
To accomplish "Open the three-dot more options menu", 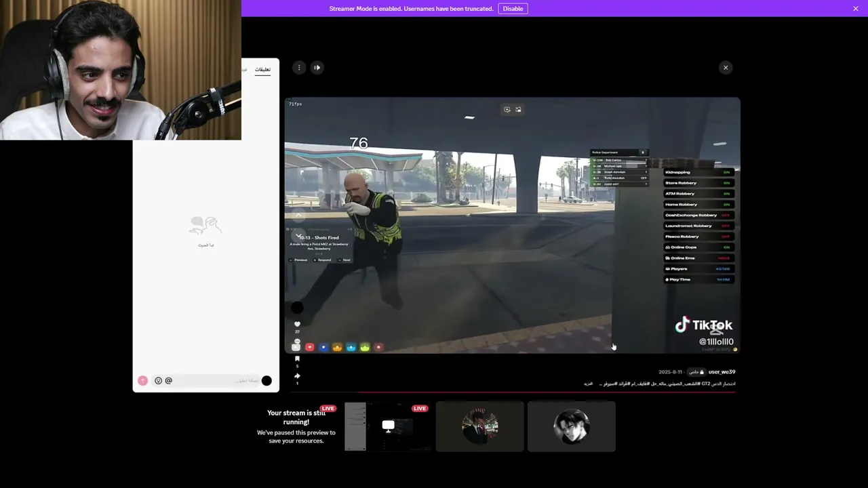I will [x=299, y=68].
